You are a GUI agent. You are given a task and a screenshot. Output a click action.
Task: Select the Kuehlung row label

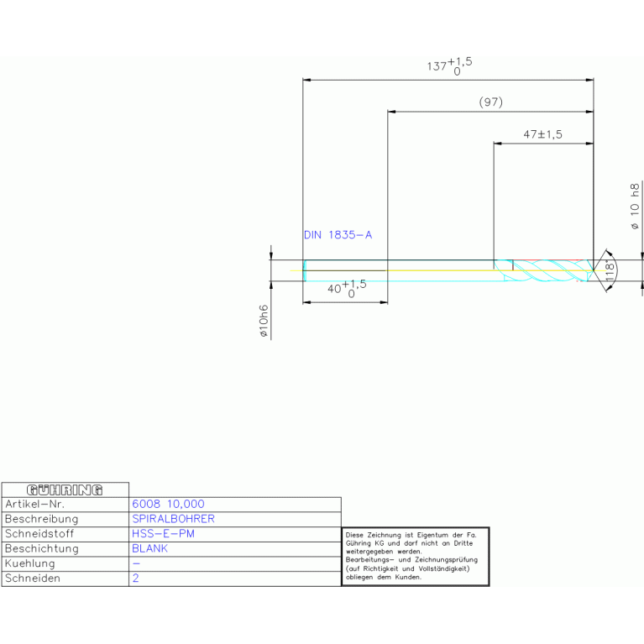pos(30,564)
